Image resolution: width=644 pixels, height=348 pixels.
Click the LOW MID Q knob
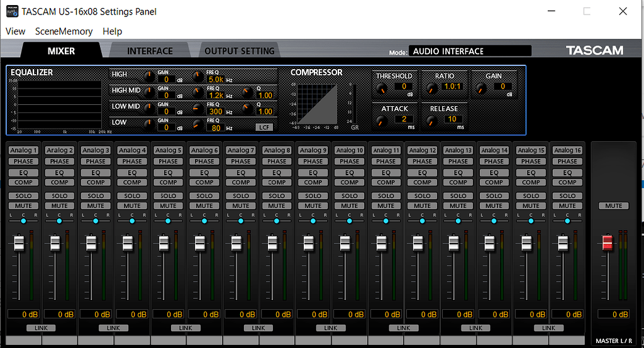coord(247,108)
